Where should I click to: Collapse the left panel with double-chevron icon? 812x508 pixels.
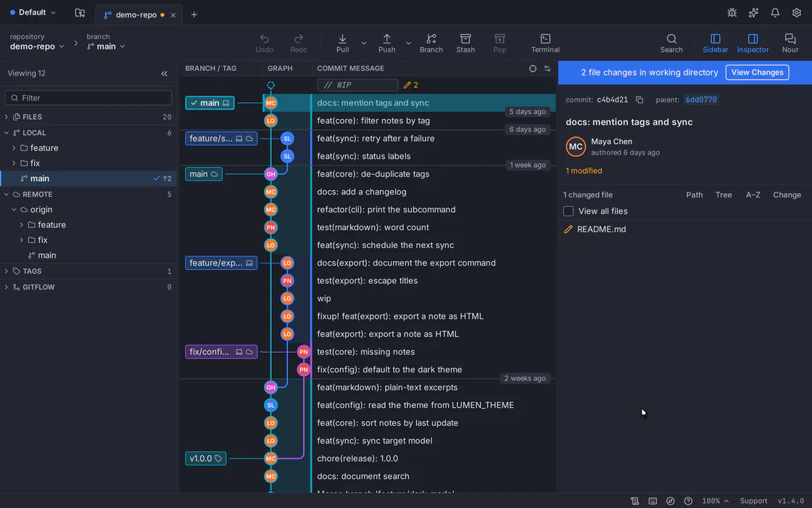tap(164, 73)
